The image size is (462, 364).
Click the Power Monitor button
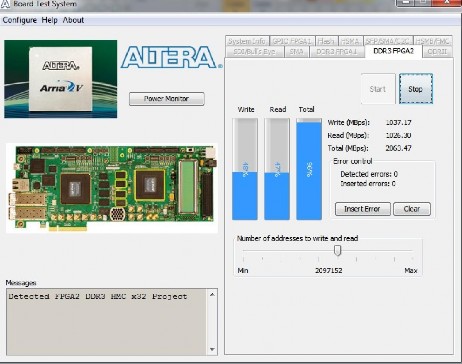point(167,99)
